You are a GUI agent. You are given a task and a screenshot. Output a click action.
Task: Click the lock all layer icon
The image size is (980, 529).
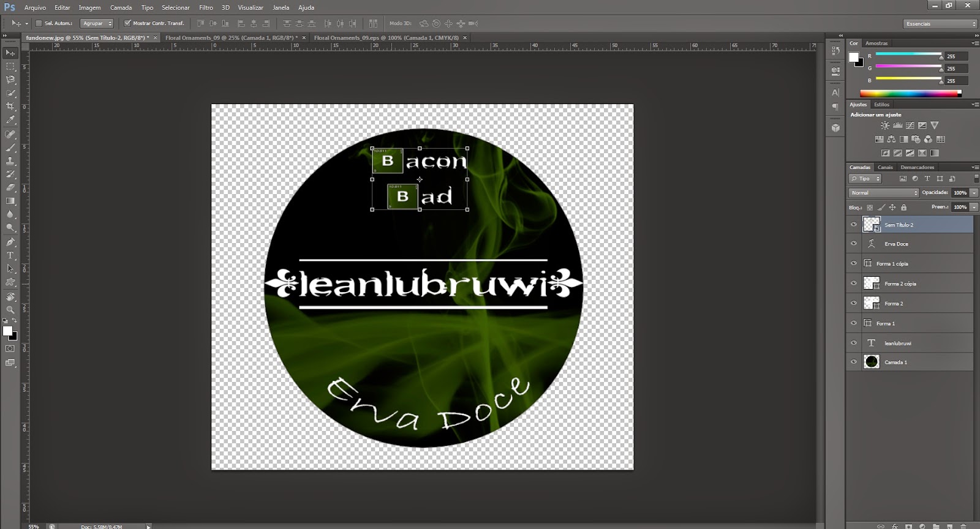[x=903, y=208]
